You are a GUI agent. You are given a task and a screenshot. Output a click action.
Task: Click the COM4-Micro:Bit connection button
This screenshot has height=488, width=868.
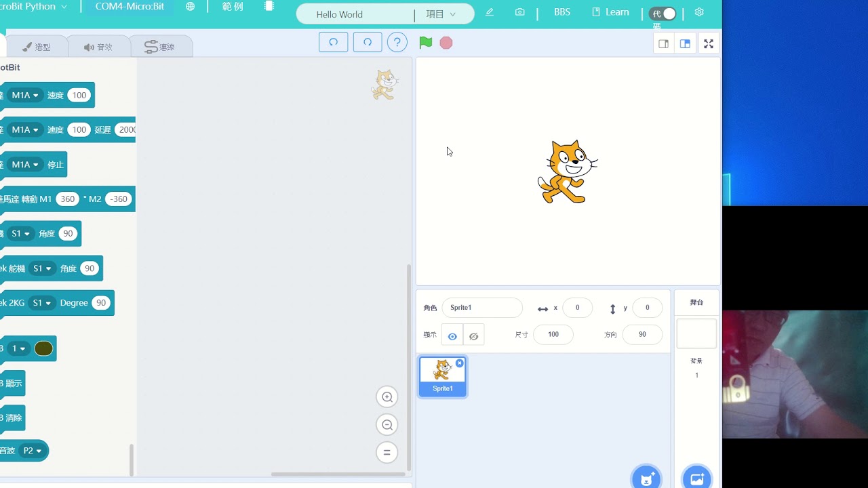[x=130, y=7]
